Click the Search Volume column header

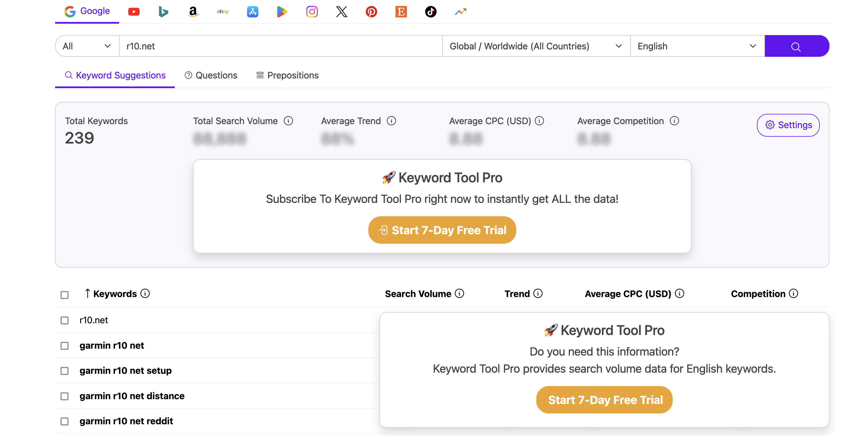coord(418,294)
